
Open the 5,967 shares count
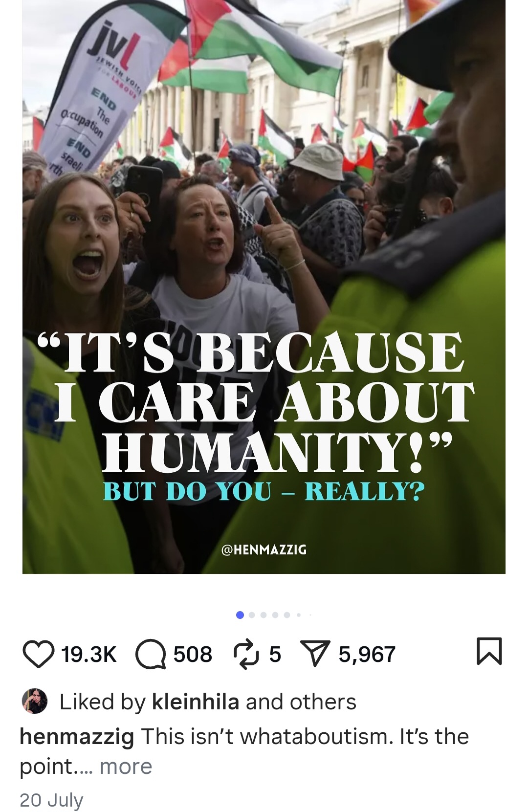tap(367, 655)
